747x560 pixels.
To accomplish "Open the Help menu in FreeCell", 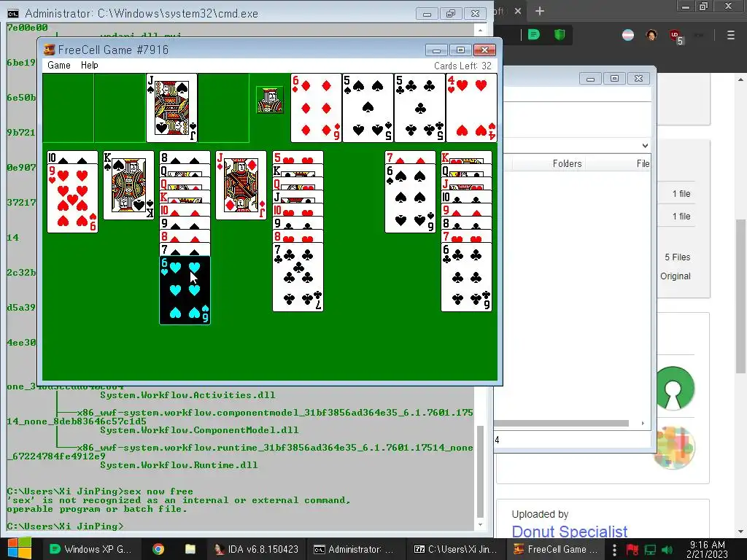I will 89,65.
